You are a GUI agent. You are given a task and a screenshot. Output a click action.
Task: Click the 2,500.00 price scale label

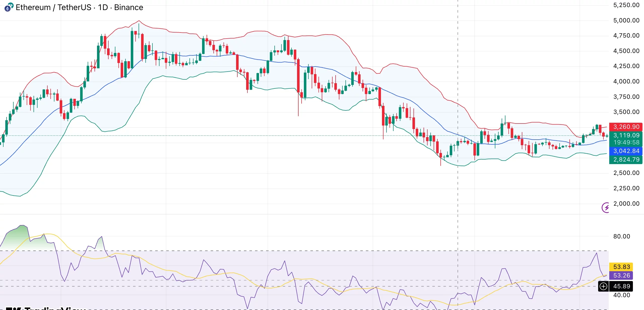[626, 173]
